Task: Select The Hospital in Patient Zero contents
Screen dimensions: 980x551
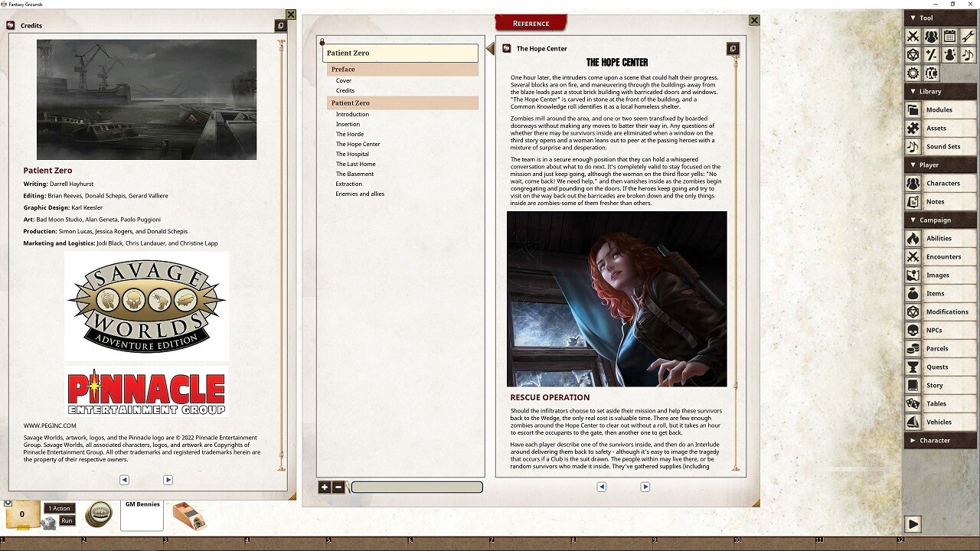Action: point(353,154)
